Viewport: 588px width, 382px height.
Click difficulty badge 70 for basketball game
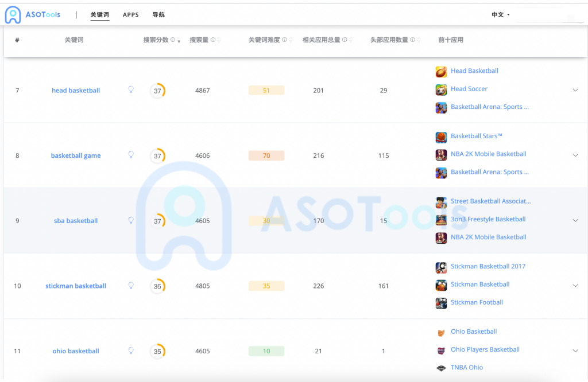coord(266,155)
